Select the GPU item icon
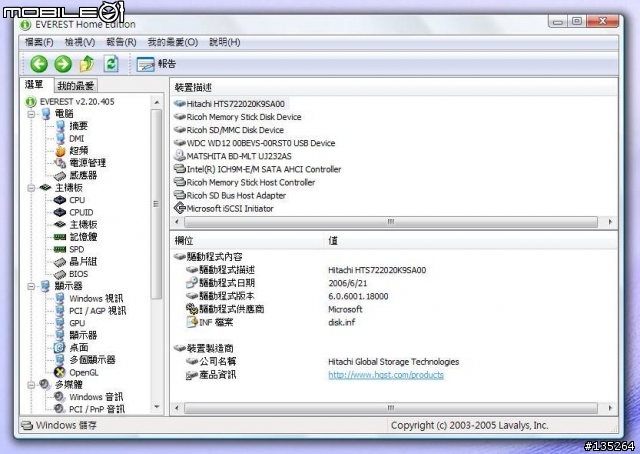640x454 pixels. 60,323
